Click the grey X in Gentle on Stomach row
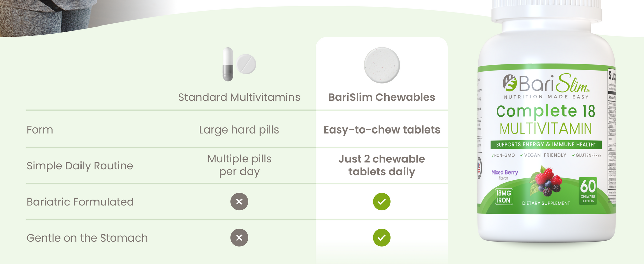This screenshot has height=264, width=644. pyautogui.click(x=239, y=238)
